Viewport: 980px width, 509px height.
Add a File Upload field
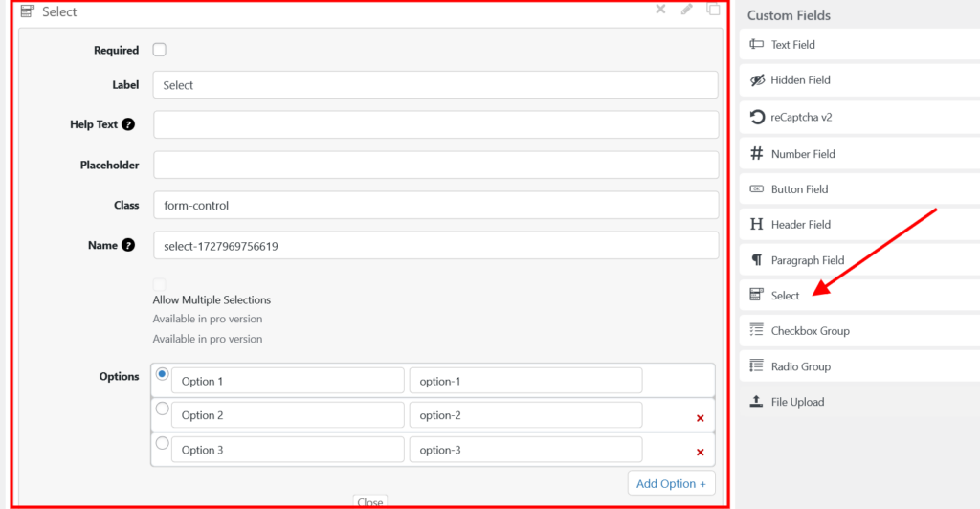tap(797, 402)
